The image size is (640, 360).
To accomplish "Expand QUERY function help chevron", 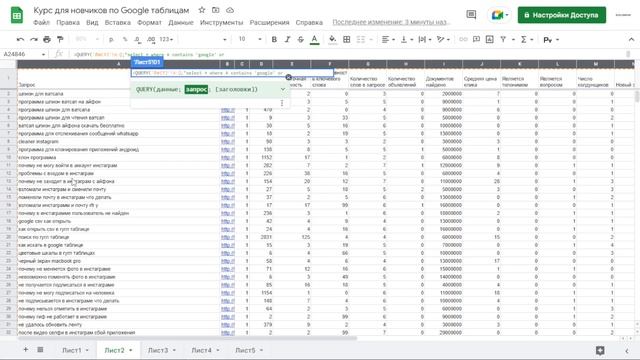I will (x=283, y=89).
